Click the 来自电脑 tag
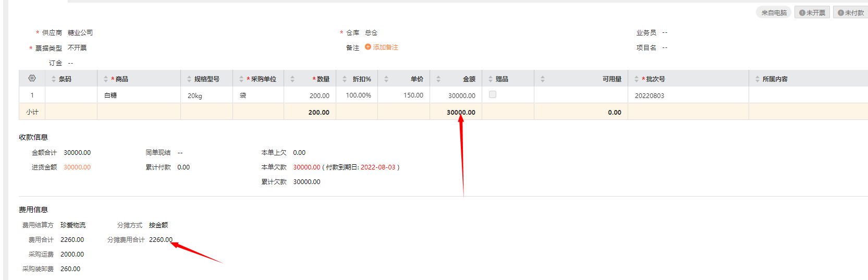The width and height of the screenshot is (868, 280). [x=774, y=13]
